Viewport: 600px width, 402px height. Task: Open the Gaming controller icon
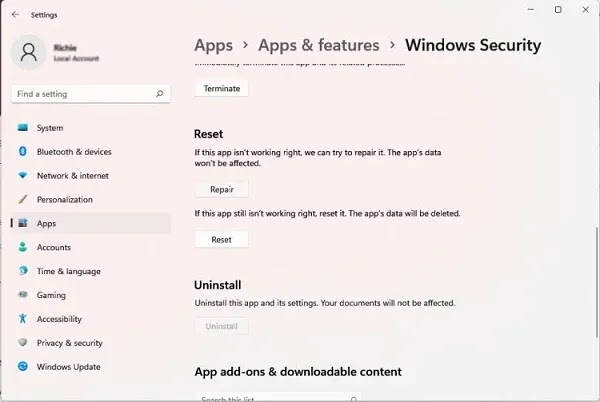[23, 295]
